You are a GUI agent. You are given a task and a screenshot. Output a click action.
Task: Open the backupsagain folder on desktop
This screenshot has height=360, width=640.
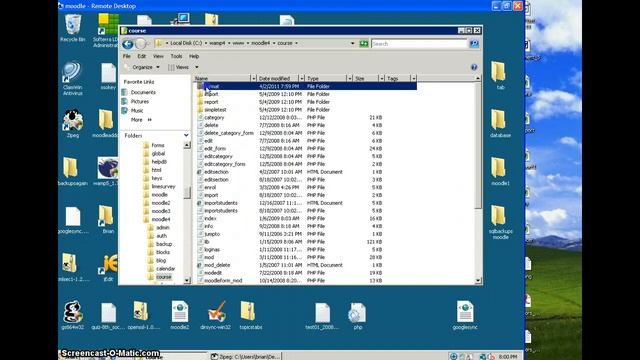[x=73, y=171]
